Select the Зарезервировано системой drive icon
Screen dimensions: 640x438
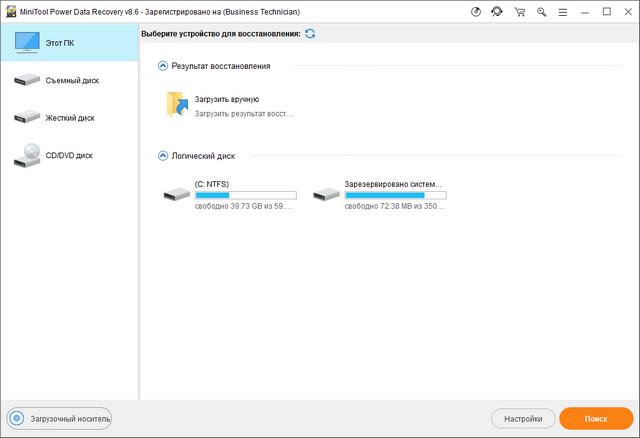pos(326,194)
